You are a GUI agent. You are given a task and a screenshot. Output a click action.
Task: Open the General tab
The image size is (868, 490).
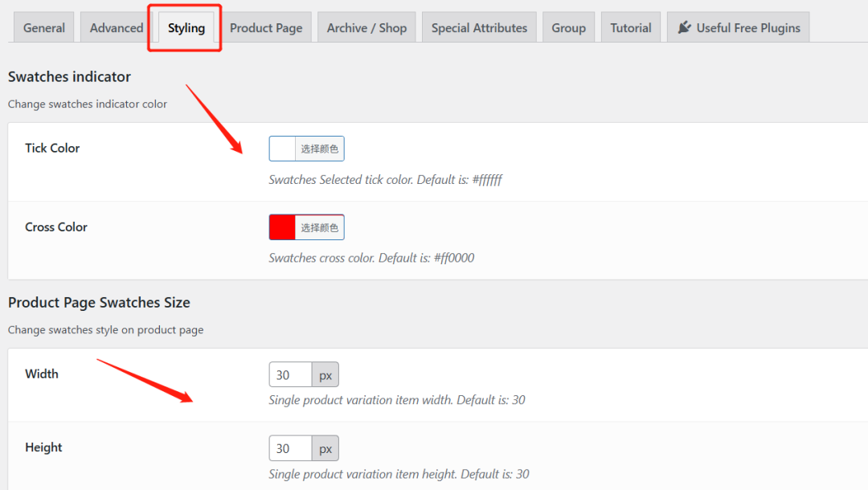pos(44,27)
